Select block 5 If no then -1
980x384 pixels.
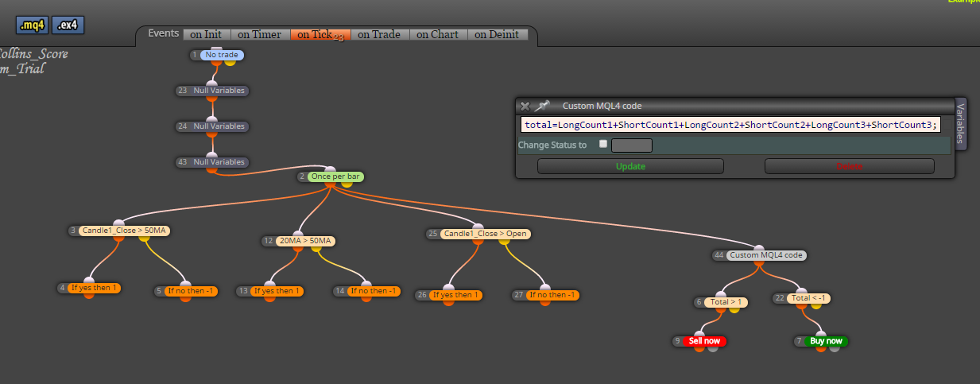(191, 291)
